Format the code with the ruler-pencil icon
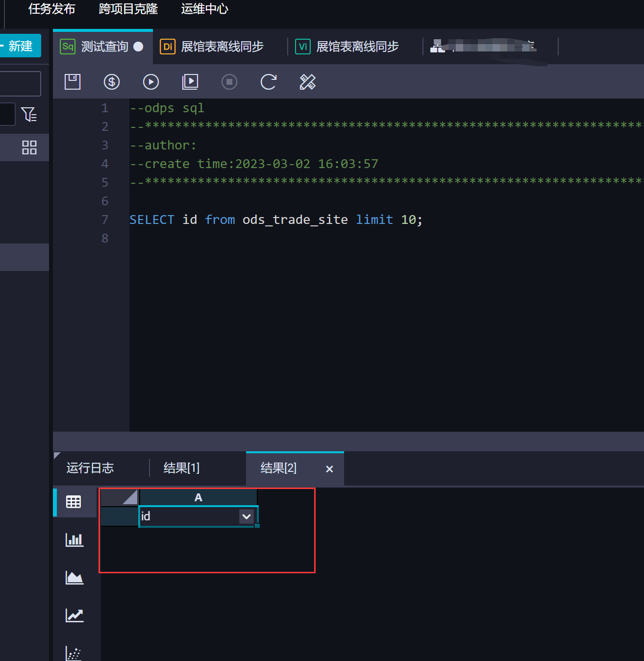Image resolution: width=644 pixels, height=661 pixels. click(x=308, y=82)
